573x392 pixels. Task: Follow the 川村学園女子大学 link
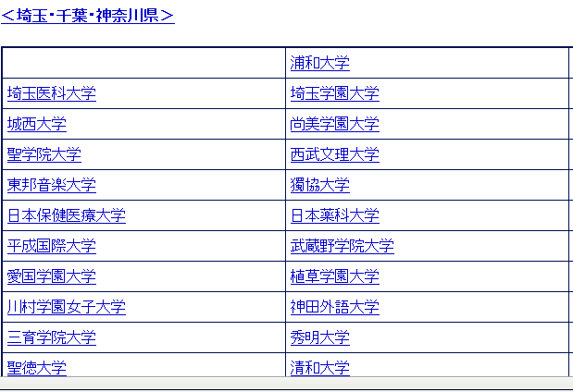[x=67, y=307]
